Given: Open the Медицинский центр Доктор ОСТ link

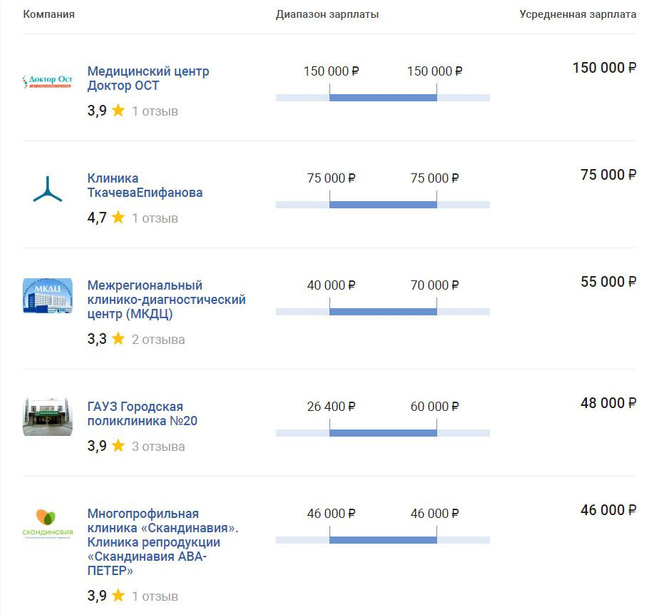Looking at the screenshot, I should pos(148,79).
